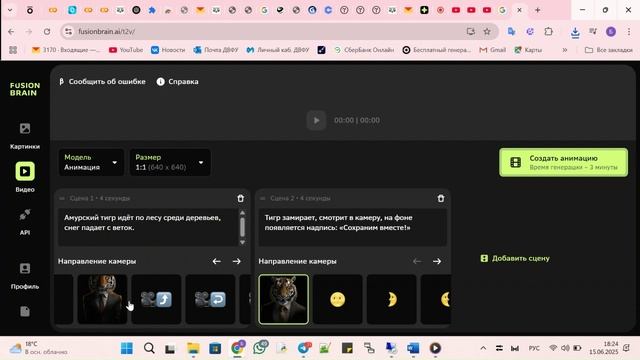The width and height of the screenshot is (640, 360).
Task: Click Добавить сцену button
Action: 515,258
